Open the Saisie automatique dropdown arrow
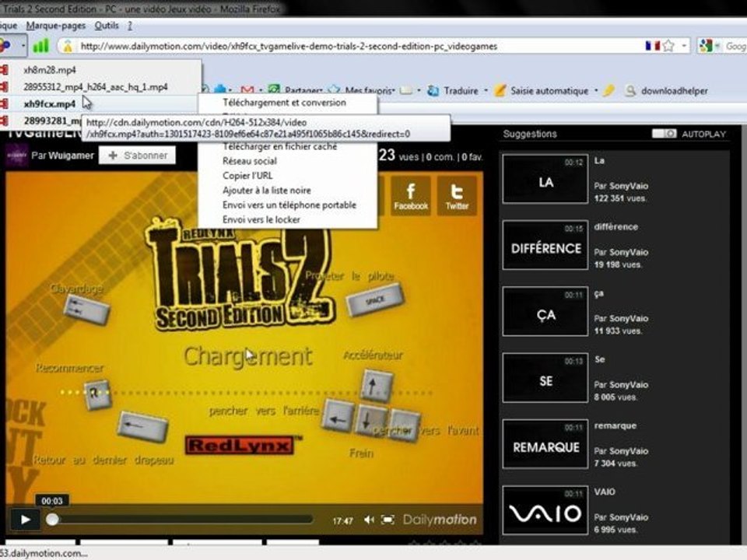Viewport: 747px width, 560px height. pyautogui.click(x=595, y=90)
